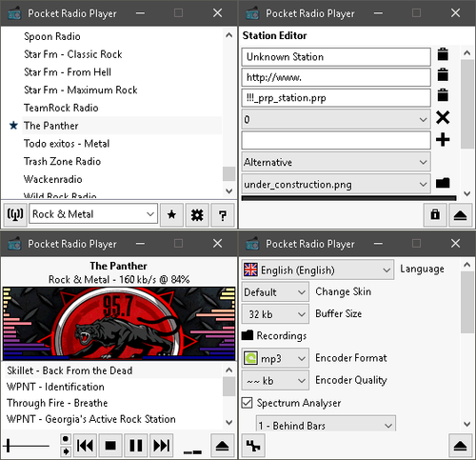Expand the under_construction.png dropdown

tap(336, 184)
